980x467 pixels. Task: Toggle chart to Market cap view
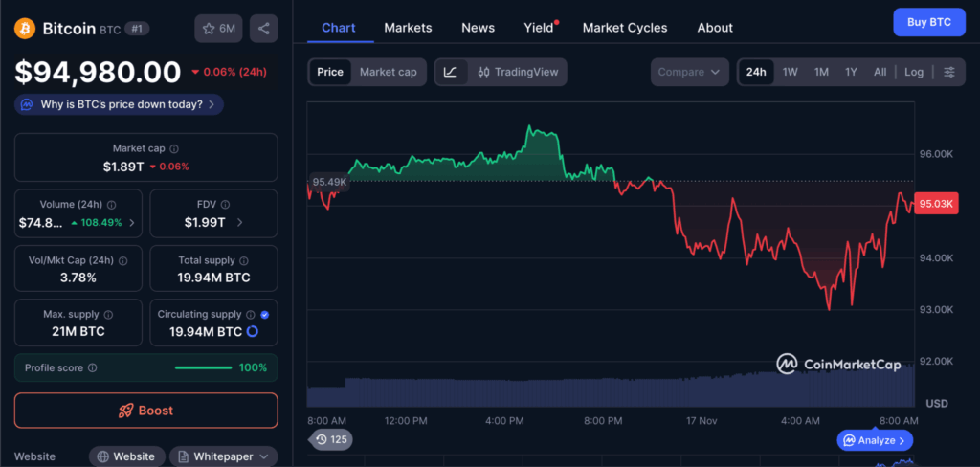(x=388, y=72)
